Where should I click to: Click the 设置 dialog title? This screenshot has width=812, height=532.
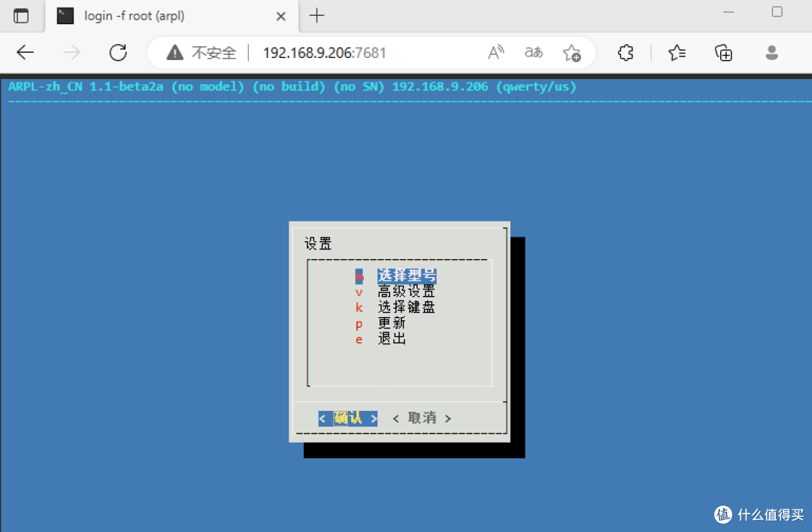click(x=318, y=243)
